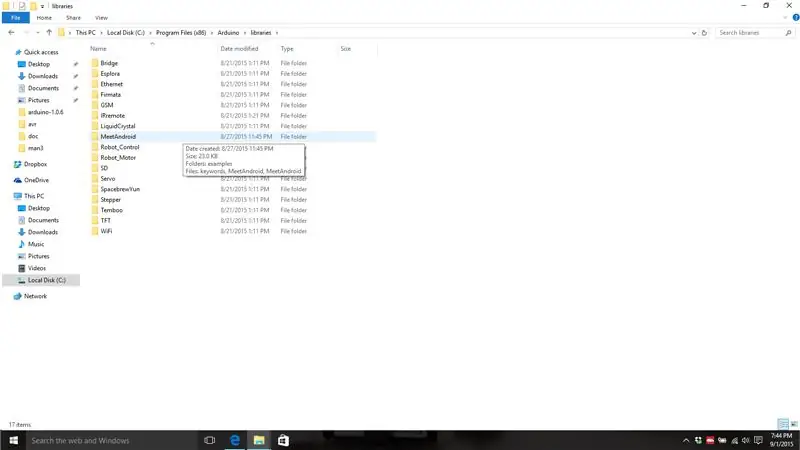Image resolution: width=800 pixels, height=450 pixels.
Task: Open Task View on the taskbar
Action: pos(209,440)
